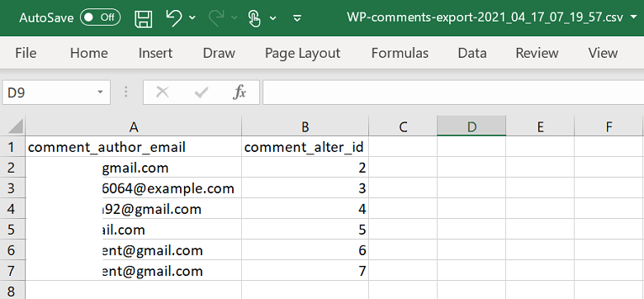Open Customize Quick Access Toolbar dropdown

(x=297, y=18)
